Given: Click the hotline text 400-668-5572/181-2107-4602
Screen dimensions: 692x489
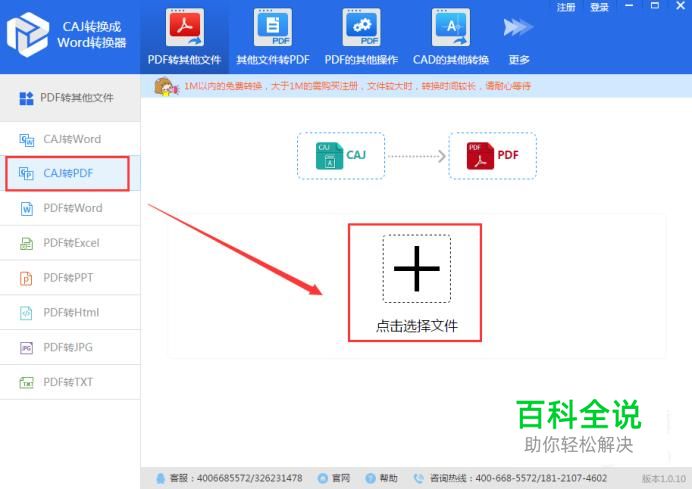Looking at the screenshot, I should tap(542, 478).
